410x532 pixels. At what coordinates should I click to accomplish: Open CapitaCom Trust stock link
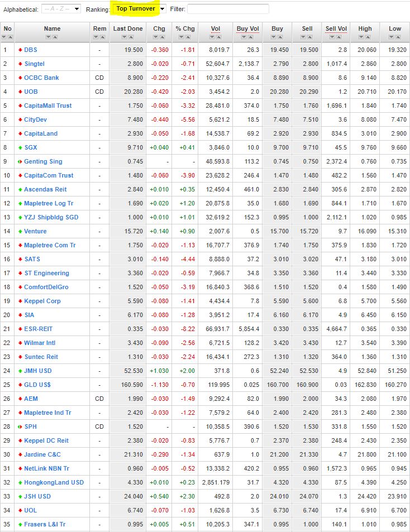49,175
